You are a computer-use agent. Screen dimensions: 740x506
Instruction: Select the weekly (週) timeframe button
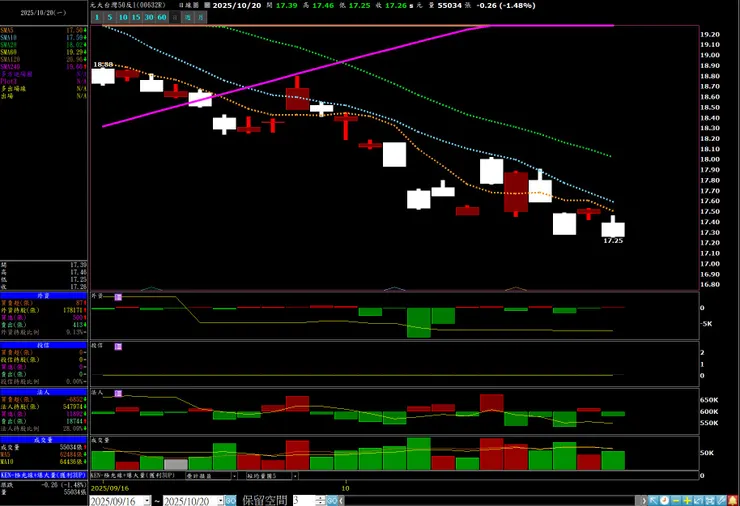(188, 17)
